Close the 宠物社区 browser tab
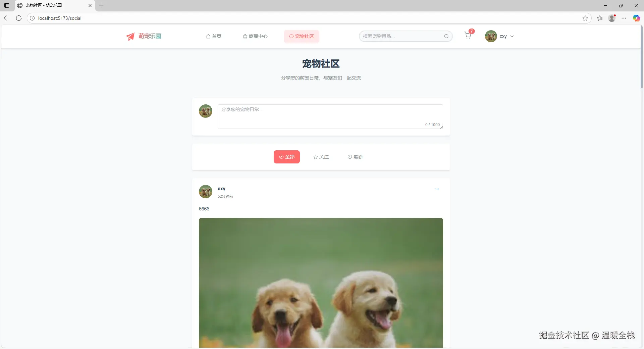The image size is (644, 349). 90,5
